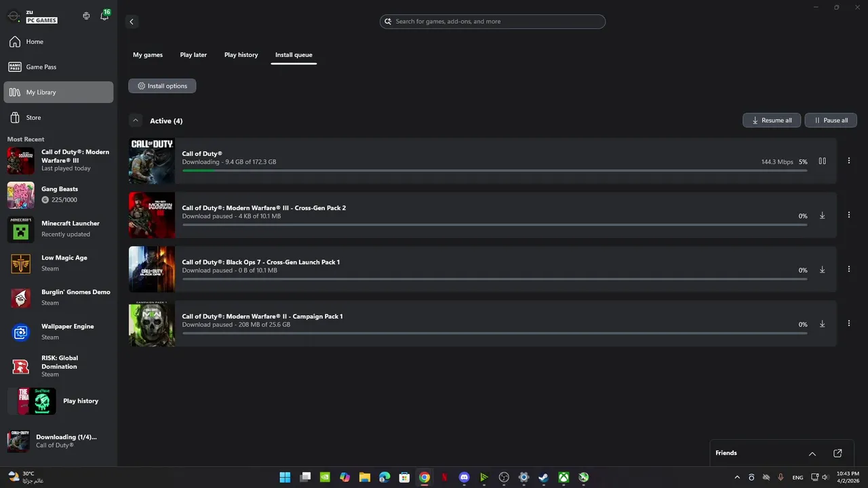868x488 pixels.
Task: Open weather widget showing 30°C
Action: pos(27,477)
